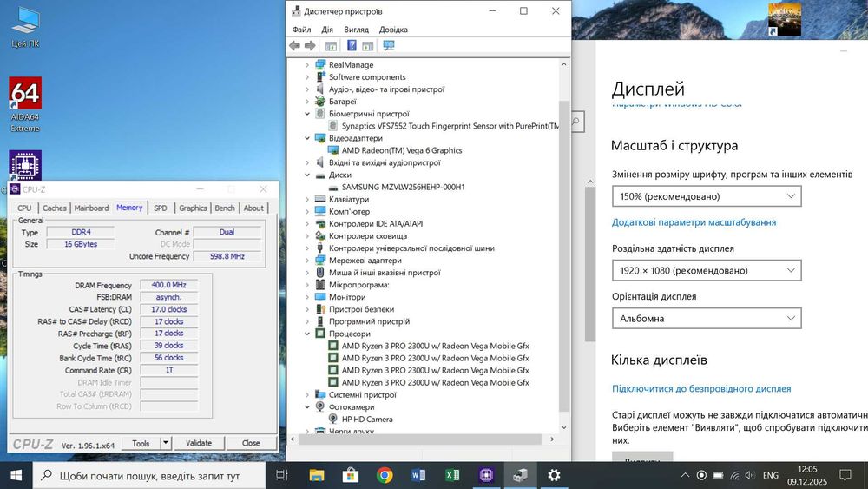This screenshot has height=489, width=868.
Task: Switch to the About tab in CPU-Z
Action: point(253,208)
